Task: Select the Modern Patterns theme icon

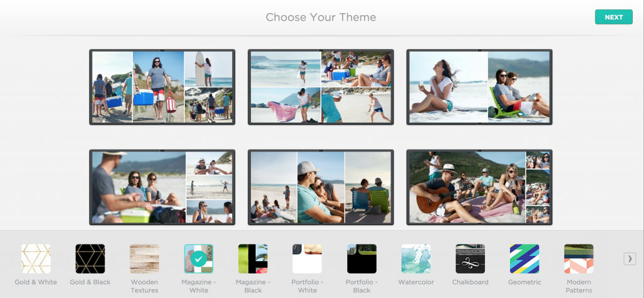Action: [579, 258]
